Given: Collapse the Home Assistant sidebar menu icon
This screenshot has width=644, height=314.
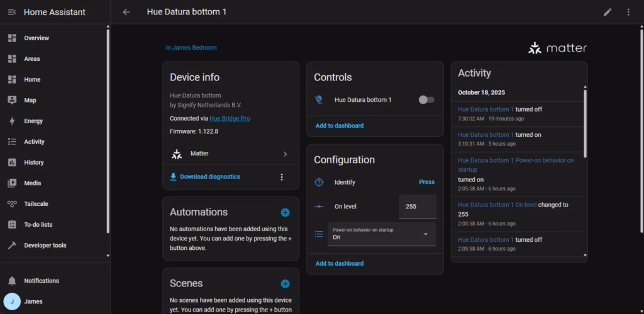Looking at the screenshot, I should [x=12, y=12].
